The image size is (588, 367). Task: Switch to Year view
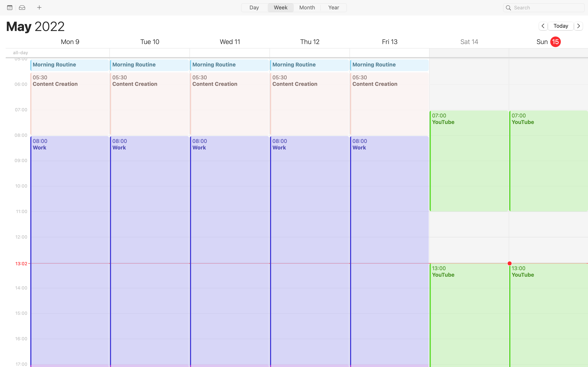point(334,8)
